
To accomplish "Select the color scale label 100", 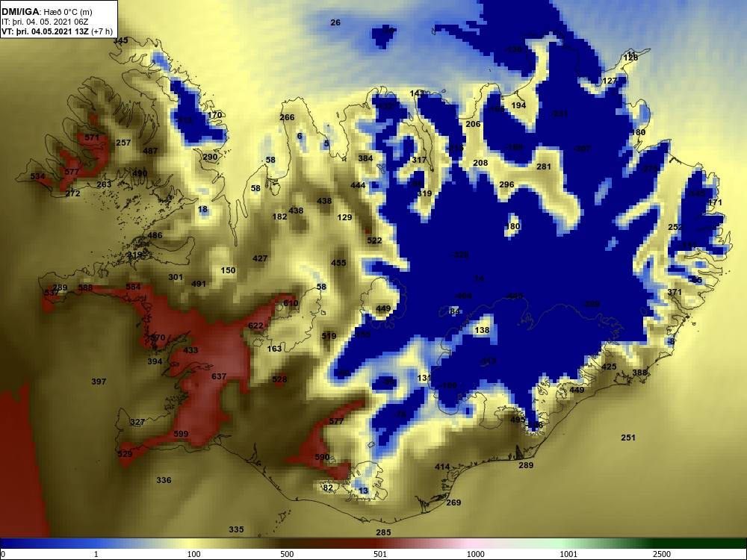I will (193, 554).
